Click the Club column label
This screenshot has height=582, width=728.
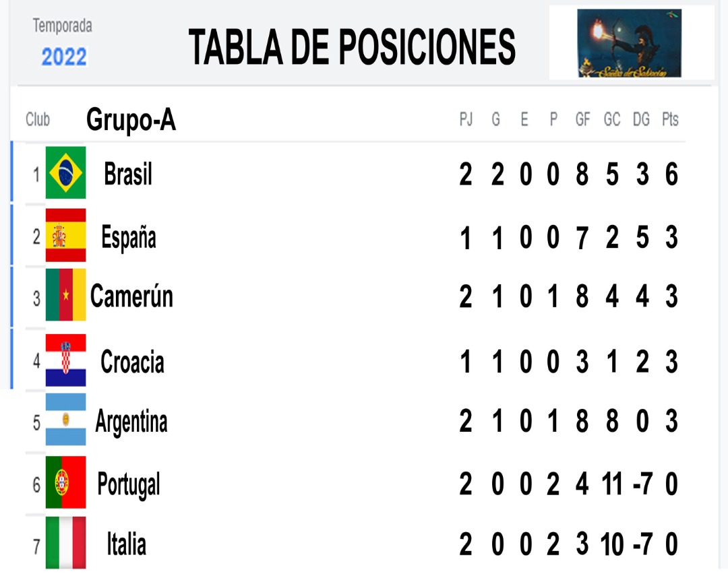coord(38,120)
